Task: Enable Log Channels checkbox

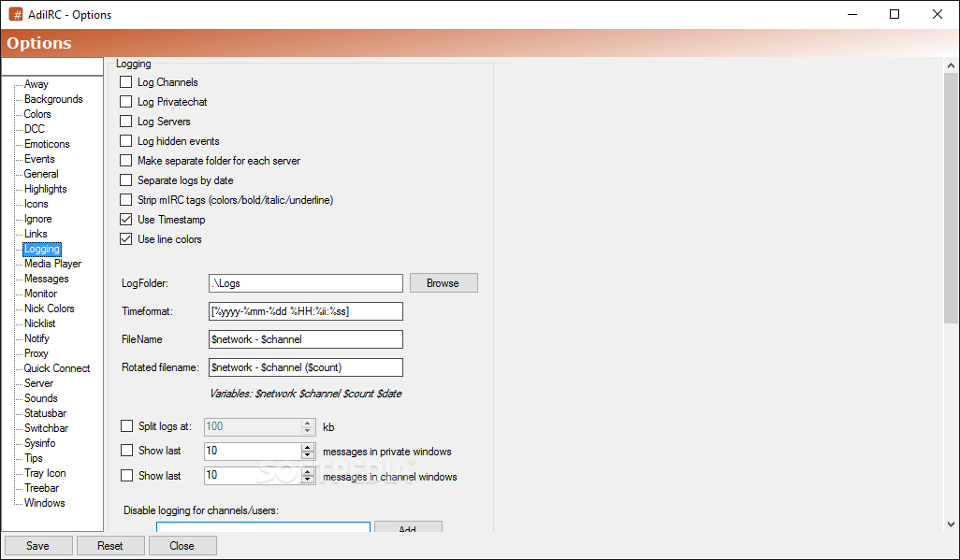Action: click(x=126, y=82)
